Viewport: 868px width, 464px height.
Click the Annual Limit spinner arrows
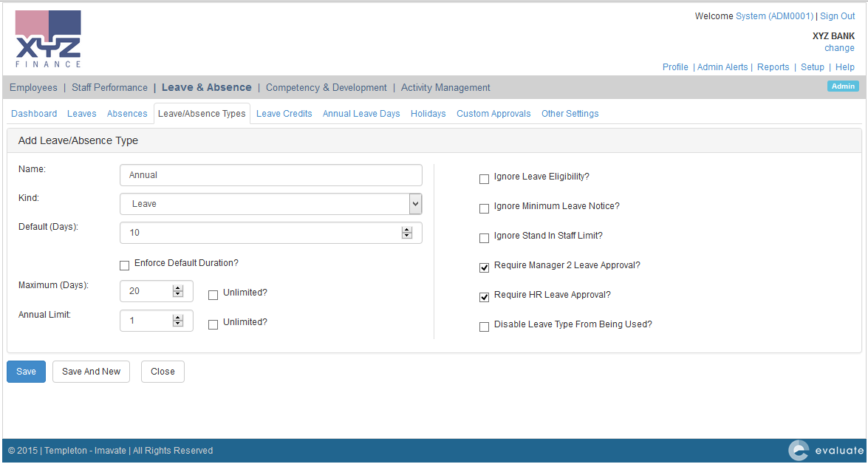177,321
